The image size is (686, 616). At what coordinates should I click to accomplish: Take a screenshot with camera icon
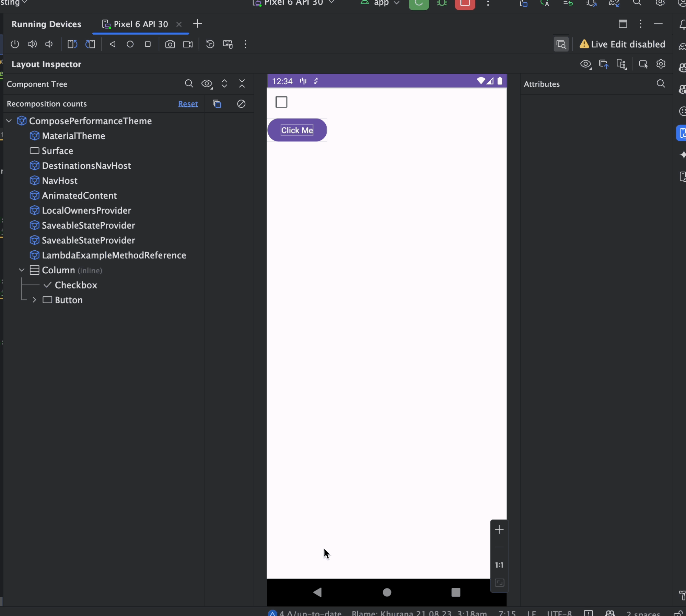click(x=170, y=44)
